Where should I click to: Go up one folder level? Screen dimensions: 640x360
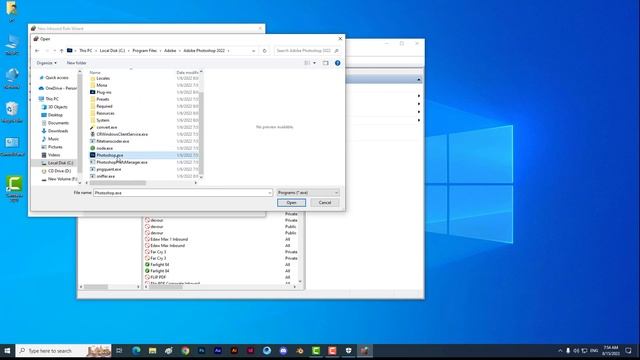[62, 51]
